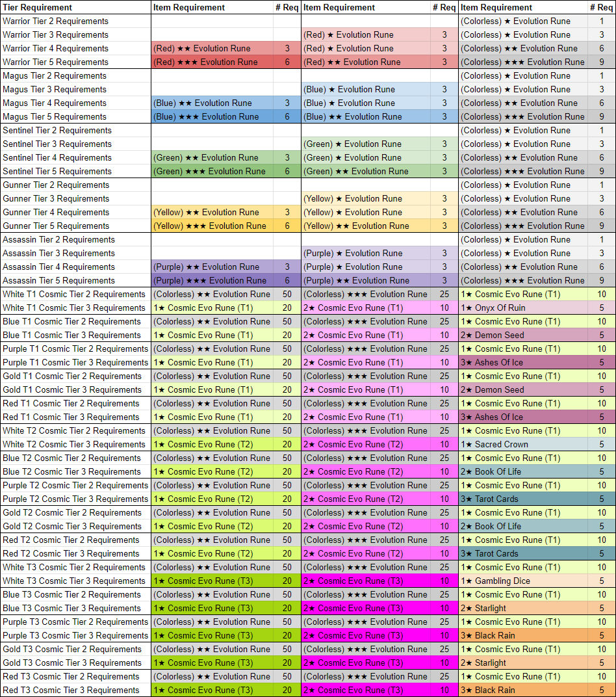Click the Assassin Tier 2 Requirements row label
The width and height of the screenshot is (616, 697).
(58, 239)
